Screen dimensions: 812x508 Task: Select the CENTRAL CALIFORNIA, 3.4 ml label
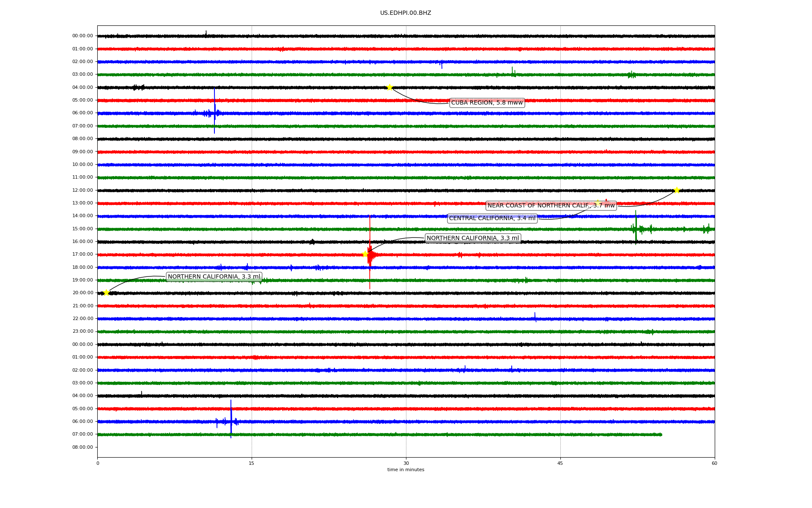coord(492,218)
